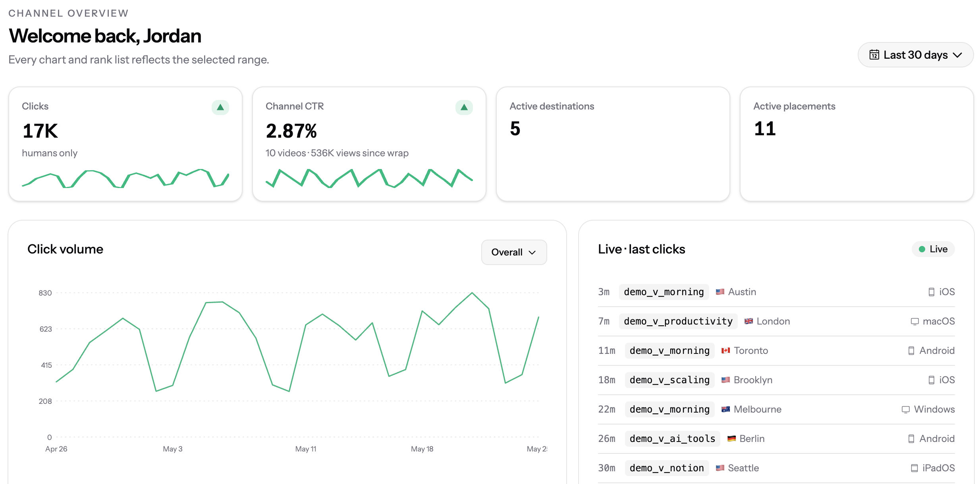Click the 2.87% Channel CTR value
The height and width of the screenshot is (484, 980).
point(291,131)
